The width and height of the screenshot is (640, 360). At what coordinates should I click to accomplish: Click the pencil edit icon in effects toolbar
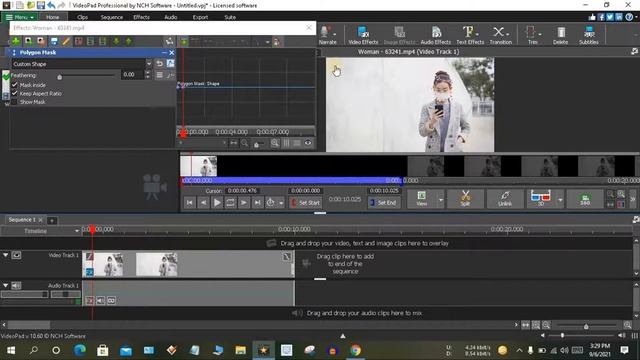click(66, 41)
